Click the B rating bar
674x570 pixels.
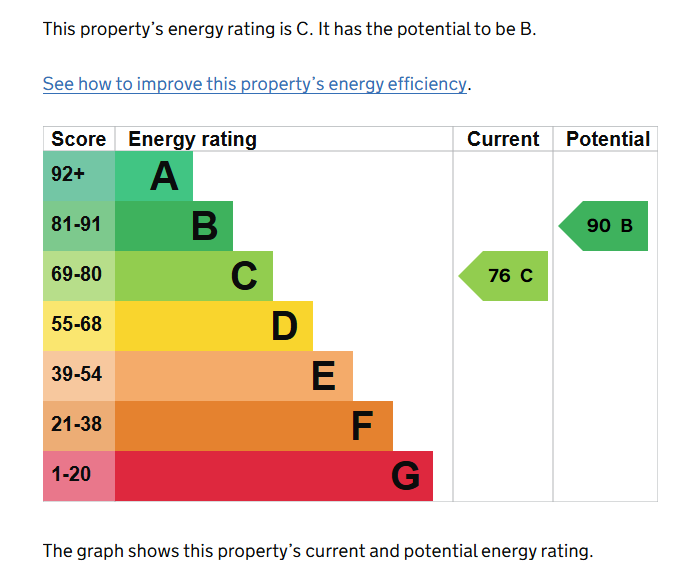click(174, 227)
